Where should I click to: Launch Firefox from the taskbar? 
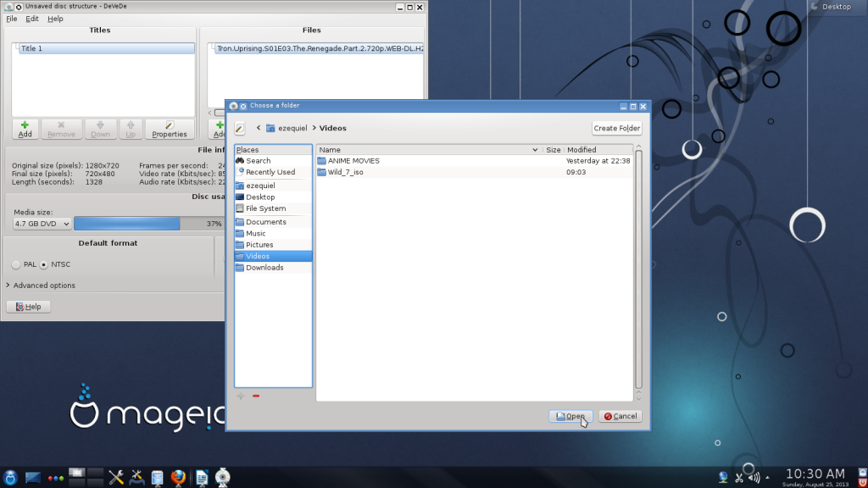(178, 478)
